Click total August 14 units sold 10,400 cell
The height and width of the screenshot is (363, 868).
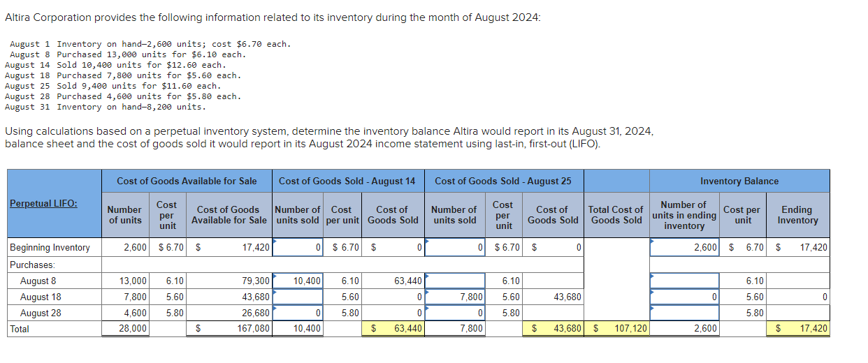point(298,328)
